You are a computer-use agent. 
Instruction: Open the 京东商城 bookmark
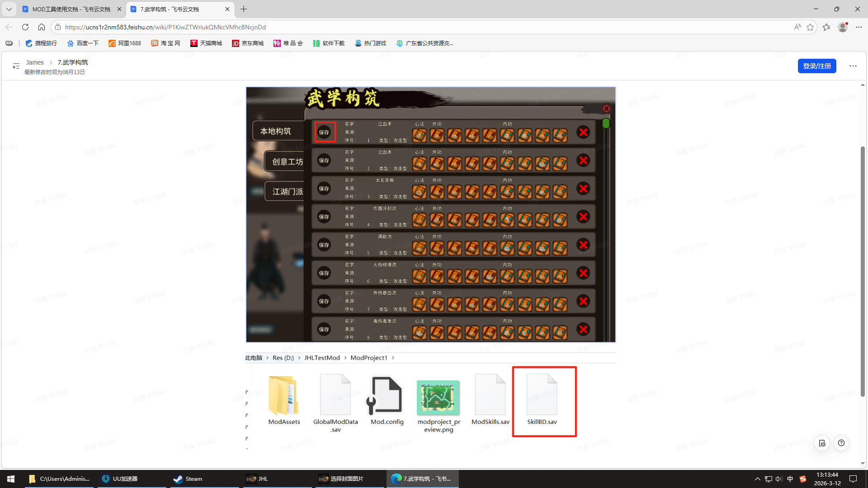(x=248, y=43)
